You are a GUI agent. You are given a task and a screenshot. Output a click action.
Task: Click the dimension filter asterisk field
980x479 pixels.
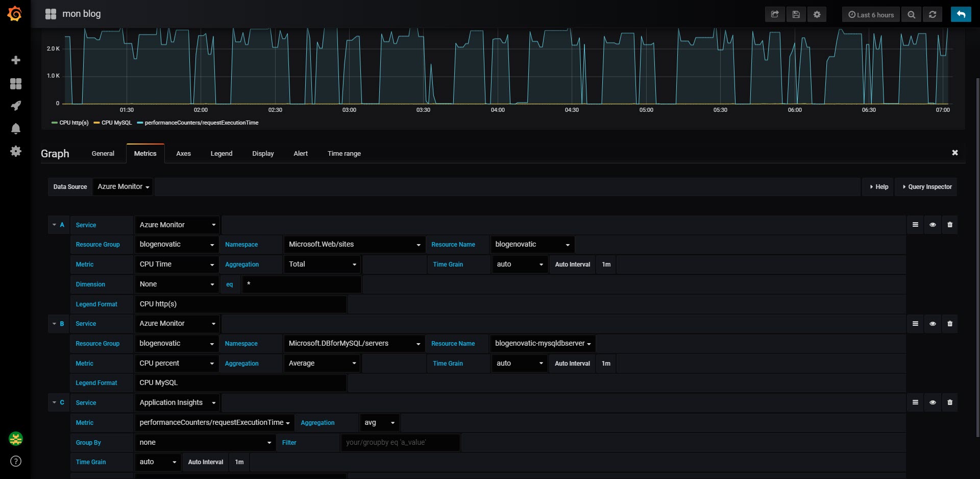click(x=302, y=284)
